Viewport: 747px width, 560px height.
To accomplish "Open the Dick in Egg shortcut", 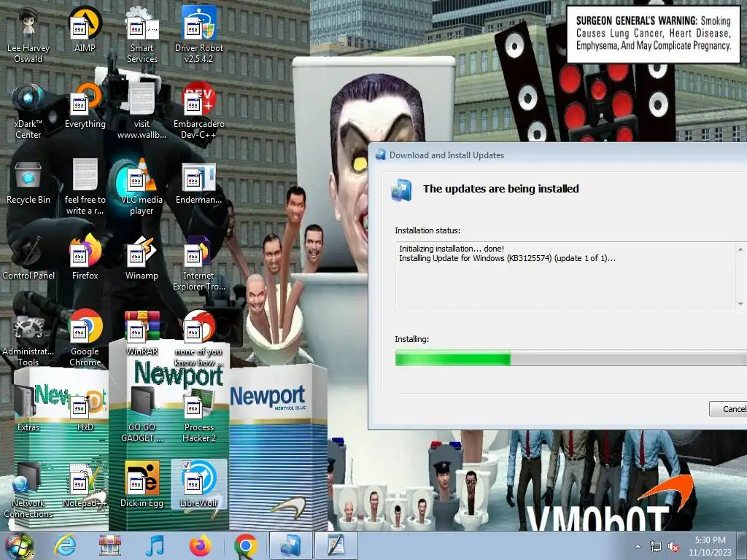I will pyautogui.click(x=142, y=485).
